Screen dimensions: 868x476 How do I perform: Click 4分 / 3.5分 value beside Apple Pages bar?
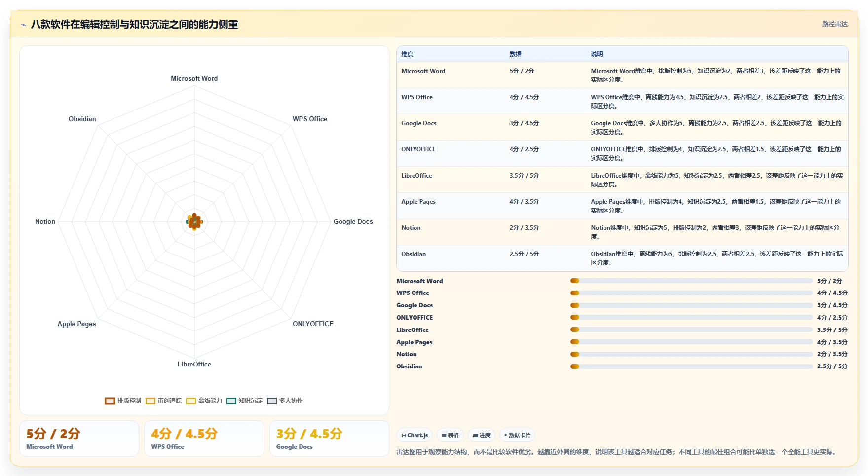(832, 342)
